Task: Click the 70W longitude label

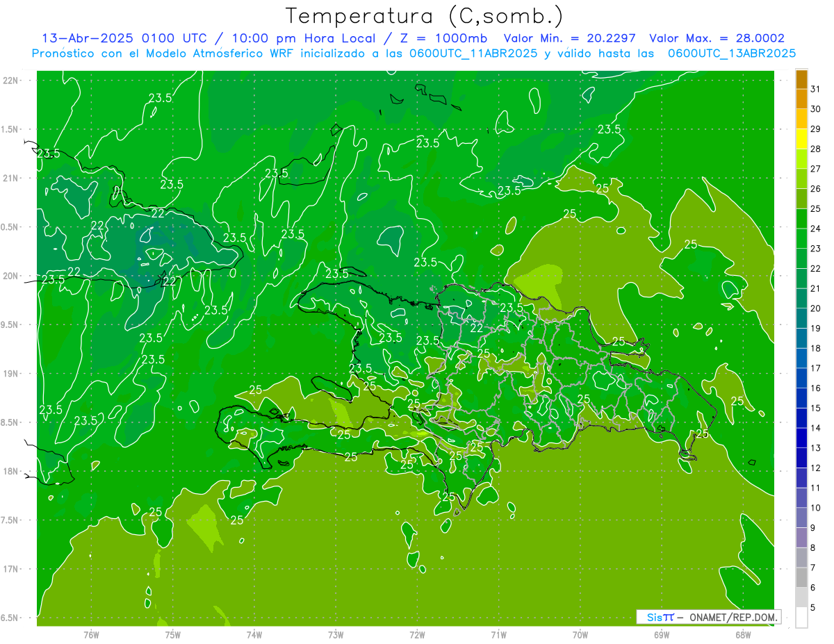Action: (x=580, y=635)
